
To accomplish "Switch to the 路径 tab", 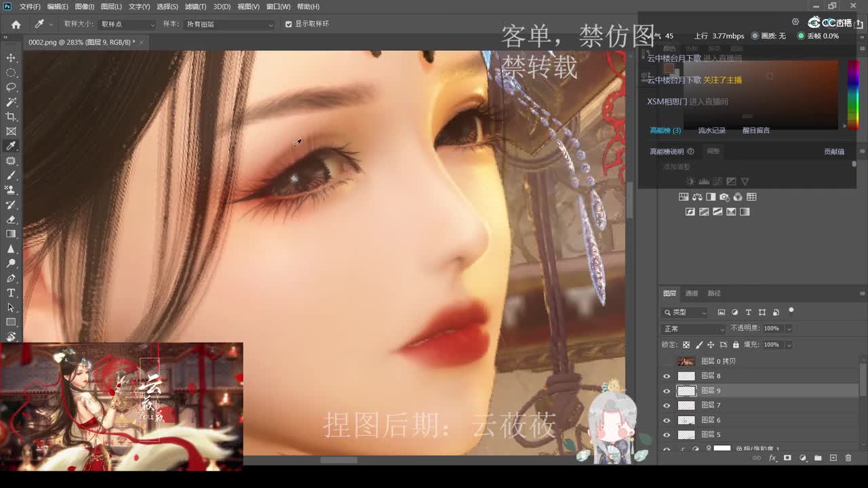I will point(714,293).
